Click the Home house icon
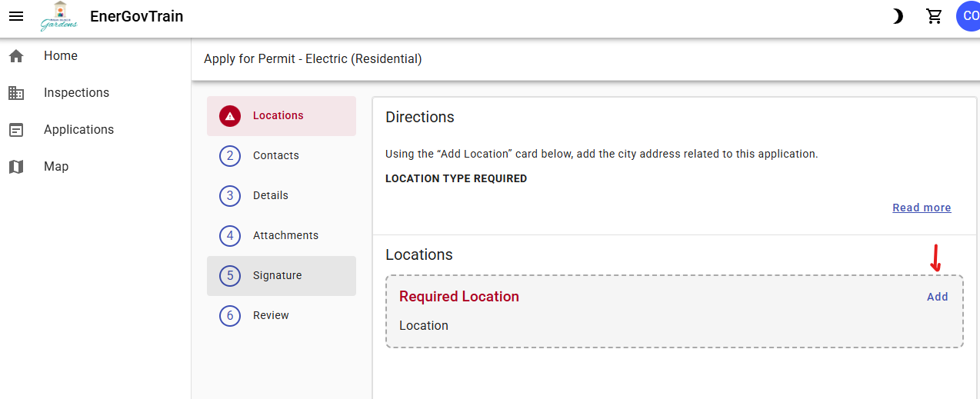 [x=16, y=56]
